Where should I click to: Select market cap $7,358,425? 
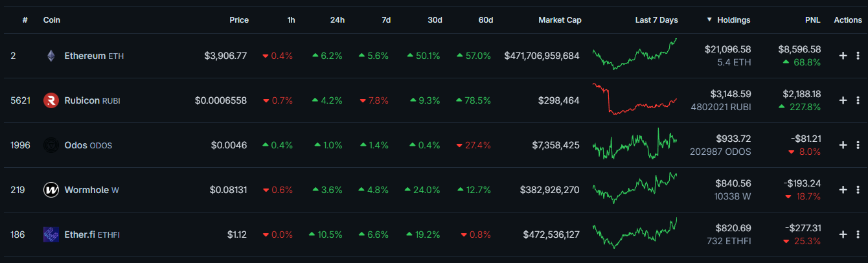(x=554, y=145)
